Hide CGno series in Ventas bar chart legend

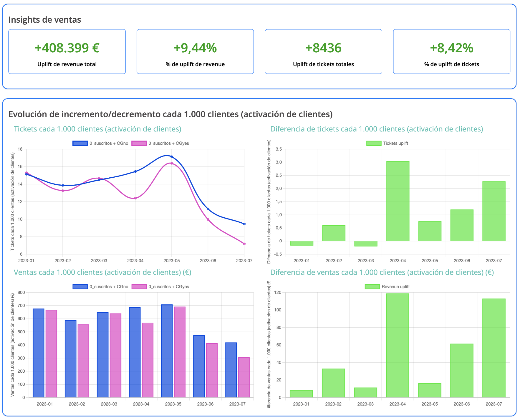pyautogui.click(x=100, y=286)
